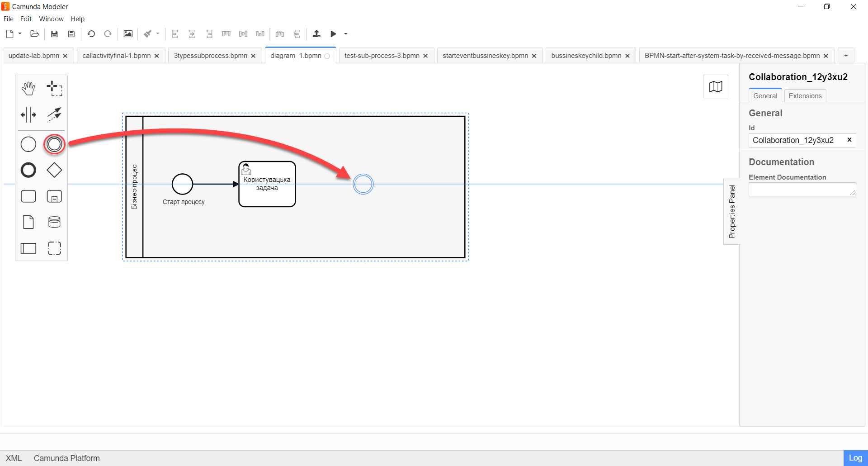Image resolution: width=868 pixels, height=466 pixels.
Task: Open the Window menu
Action: 51,19
